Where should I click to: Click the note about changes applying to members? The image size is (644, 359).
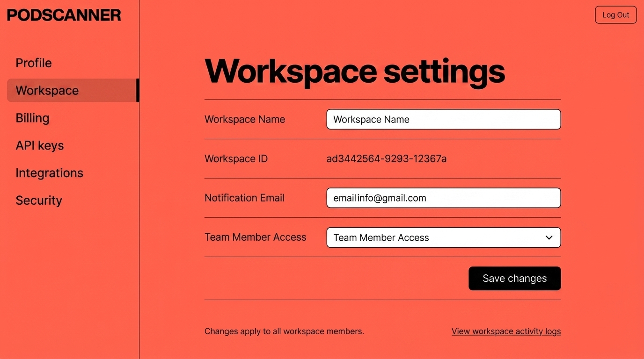[284, 331]
